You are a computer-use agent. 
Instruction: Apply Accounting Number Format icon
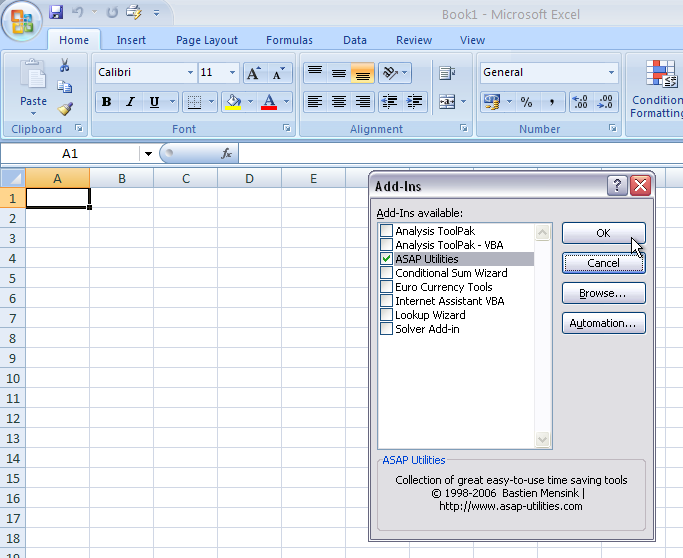coord(493,102)
